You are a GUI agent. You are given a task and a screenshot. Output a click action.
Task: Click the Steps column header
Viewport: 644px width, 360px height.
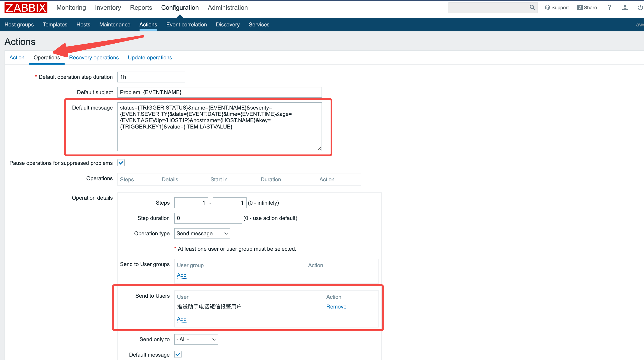pyautogui.click(x=127, y=180)
